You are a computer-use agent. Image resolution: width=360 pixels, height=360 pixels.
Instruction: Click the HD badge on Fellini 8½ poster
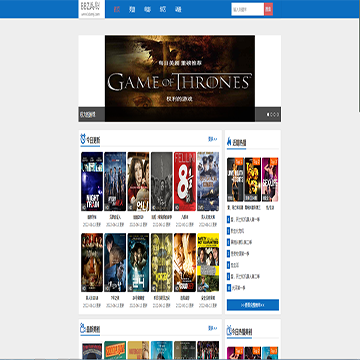(x=177, y=207)
